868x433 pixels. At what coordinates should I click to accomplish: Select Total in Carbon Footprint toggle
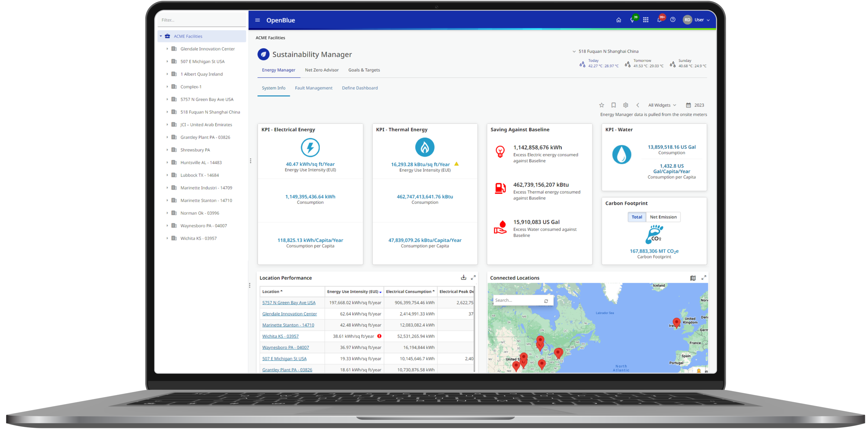click(637, 217)
